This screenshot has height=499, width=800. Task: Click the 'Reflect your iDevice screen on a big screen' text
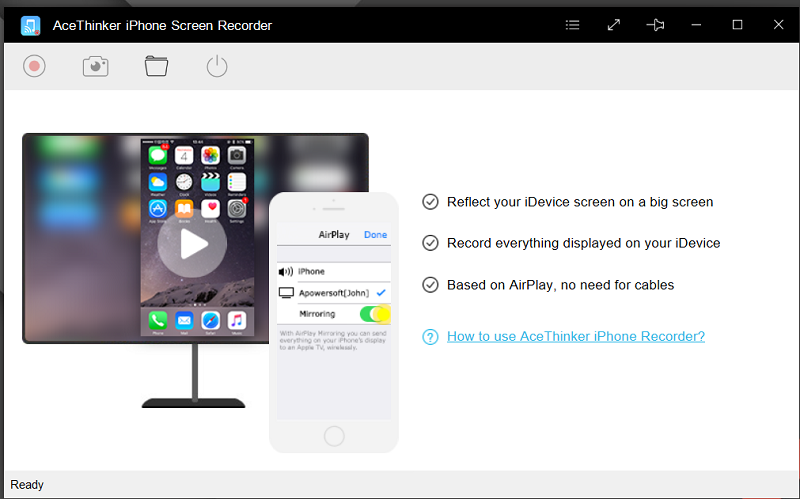click(x=580, y=202)
